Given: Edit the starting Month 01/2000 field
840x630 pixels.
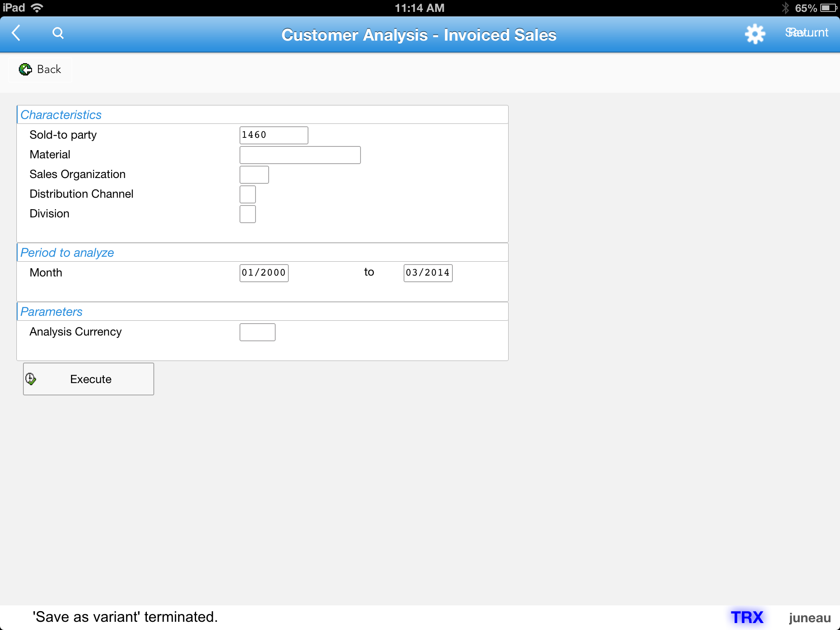Looking at the screenshot, I should 264,273.
